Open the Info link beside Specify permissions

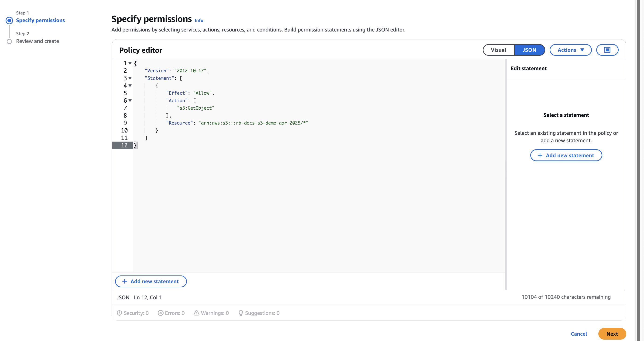click(x=199, y=21)
